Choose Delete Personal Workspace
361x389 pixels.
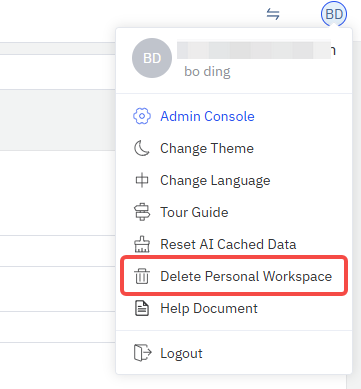coord(234,276)
